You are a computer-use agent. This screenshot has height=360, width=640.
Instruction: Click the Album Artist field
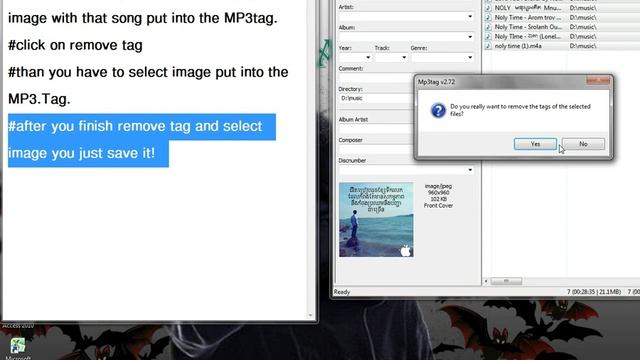click(x=376, y=129)
